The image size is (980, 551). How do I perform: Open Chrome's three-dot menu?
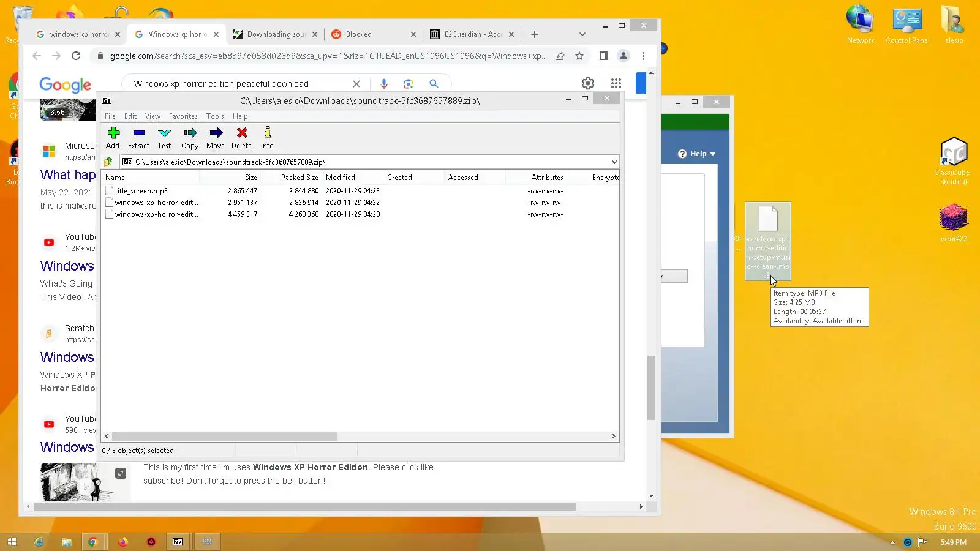pos(643,56)
